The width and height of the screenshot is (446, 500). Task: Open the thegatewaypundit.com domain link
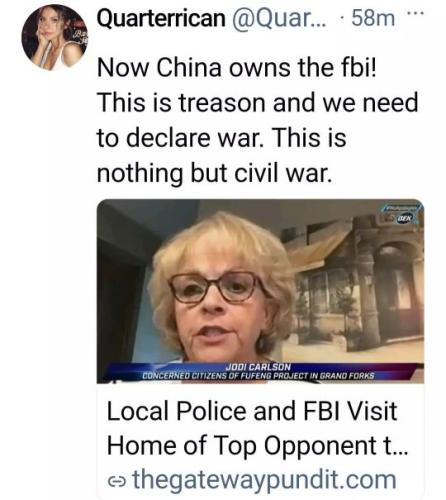[265, 480]
